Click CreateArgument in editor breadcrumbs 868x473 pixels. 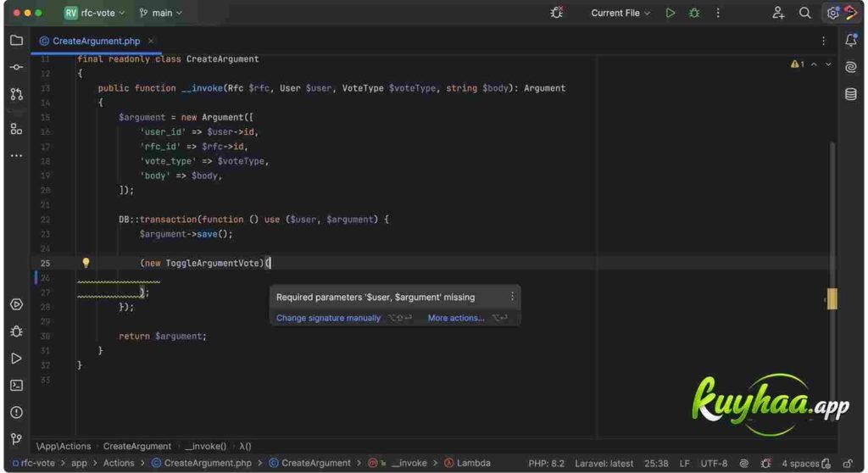136,446
